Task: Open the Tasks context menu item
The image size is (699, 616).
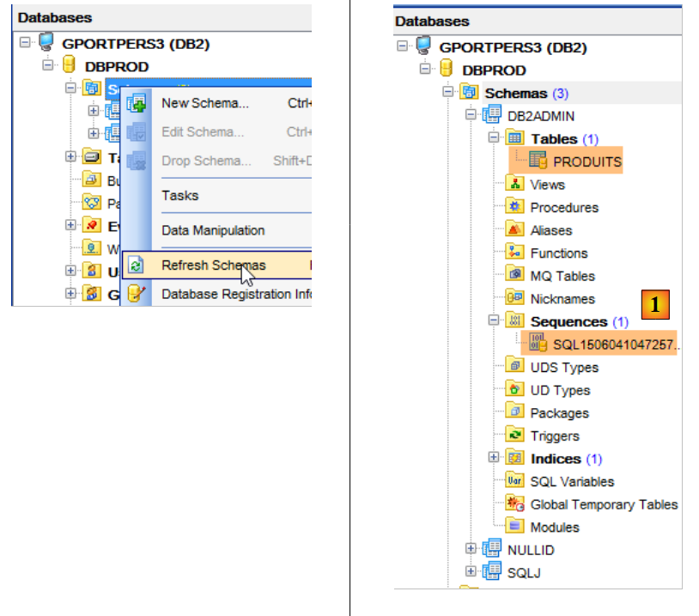Action: pyautogui.click(x=180, y=195)
